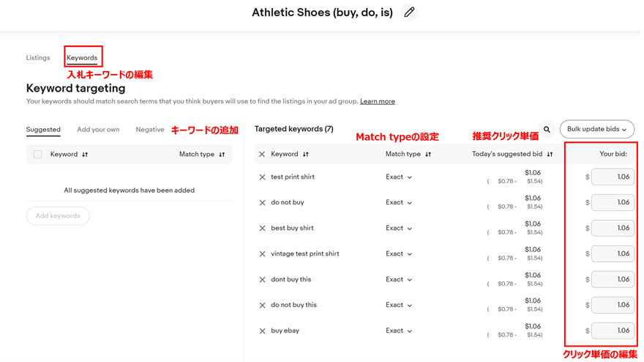This screenshot has width=644, height=362.
Task: Remove the 'buy ebay' keyword
Action: point(262,331)
